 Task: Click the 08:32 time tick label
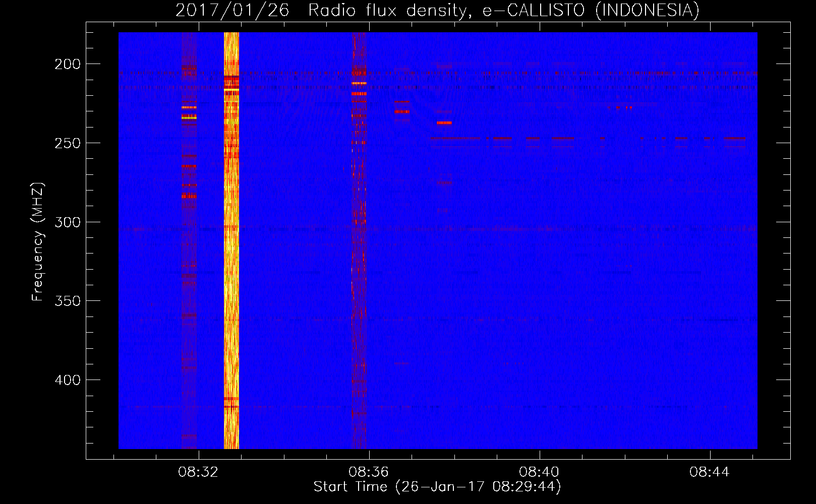pos(198,472)
